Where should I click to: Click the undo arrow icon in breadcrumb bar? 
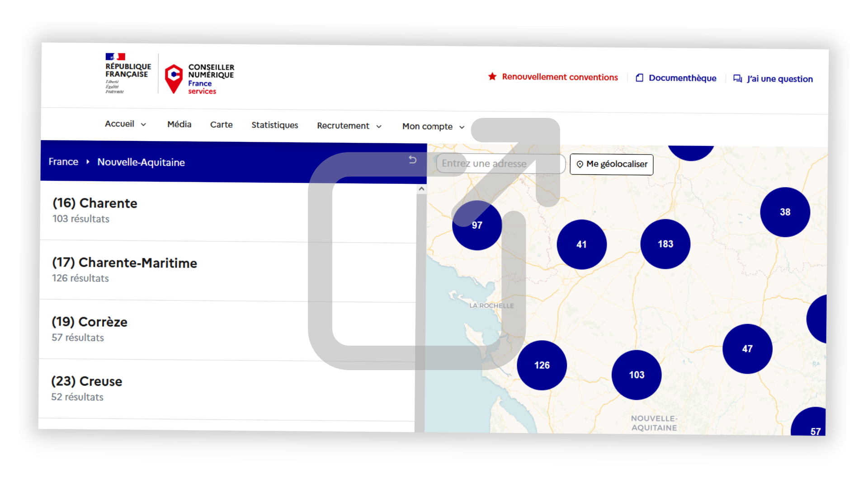tap(412, 160)
